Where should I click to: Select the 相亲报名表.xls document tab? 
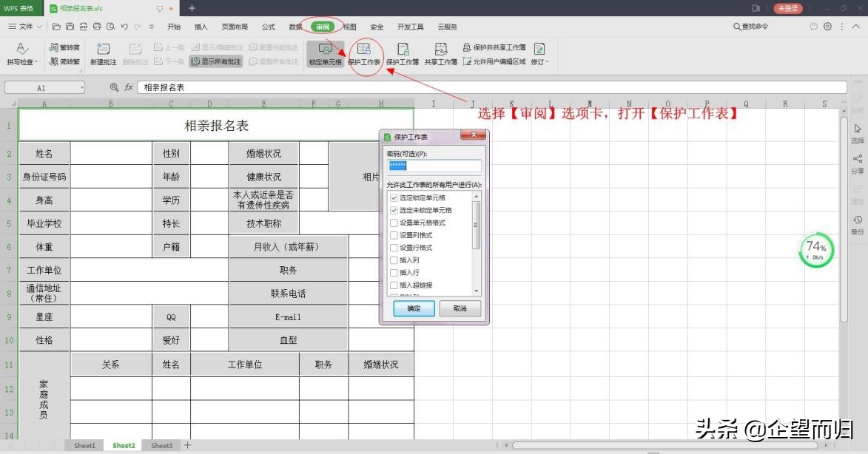click(81, 8)
